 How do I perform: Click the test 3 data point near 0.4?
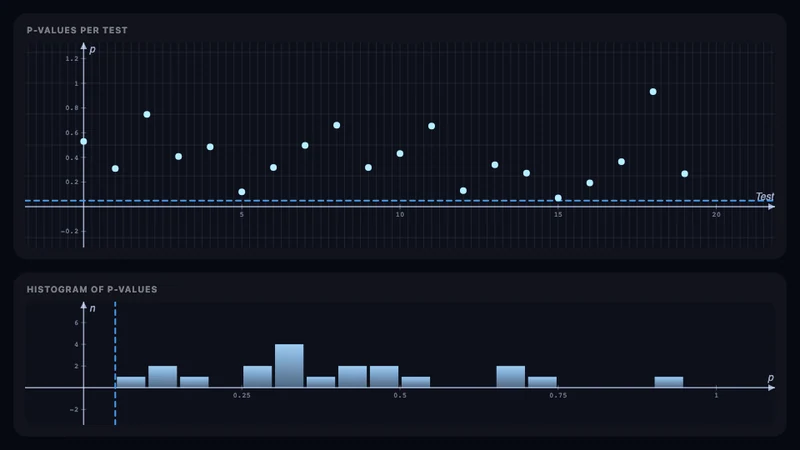[x=179, y=157]
